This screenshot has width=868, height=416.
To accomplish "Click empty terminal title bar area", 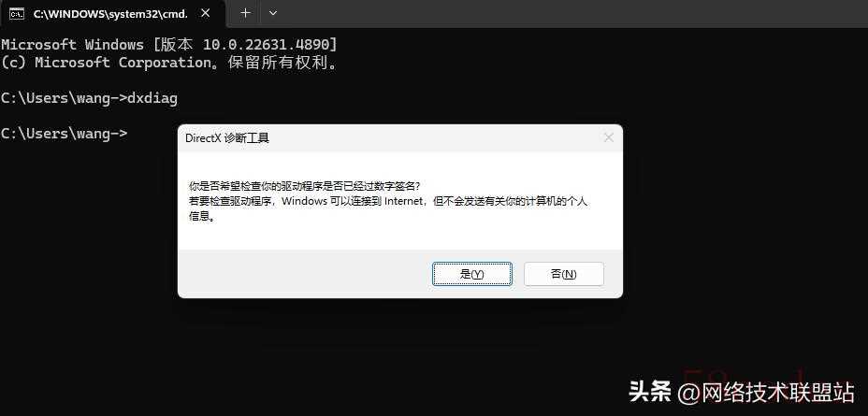I will tap(571, 13).
